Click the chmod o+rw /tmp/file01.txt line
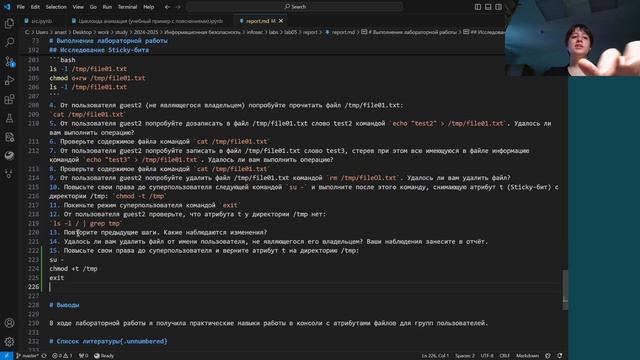This screenshot has height=360, width=640. (x=97, y=78)
